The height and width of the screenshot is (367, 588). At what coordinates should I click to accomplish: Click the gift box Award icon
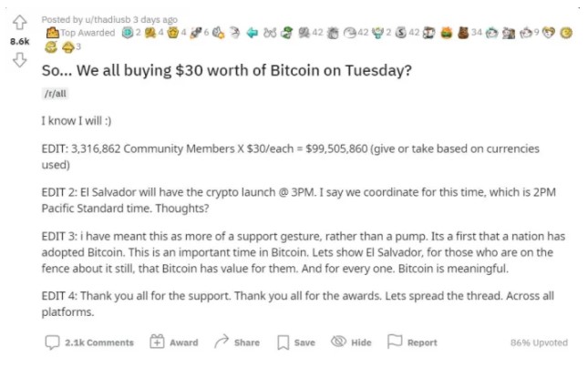coord(157,342)
